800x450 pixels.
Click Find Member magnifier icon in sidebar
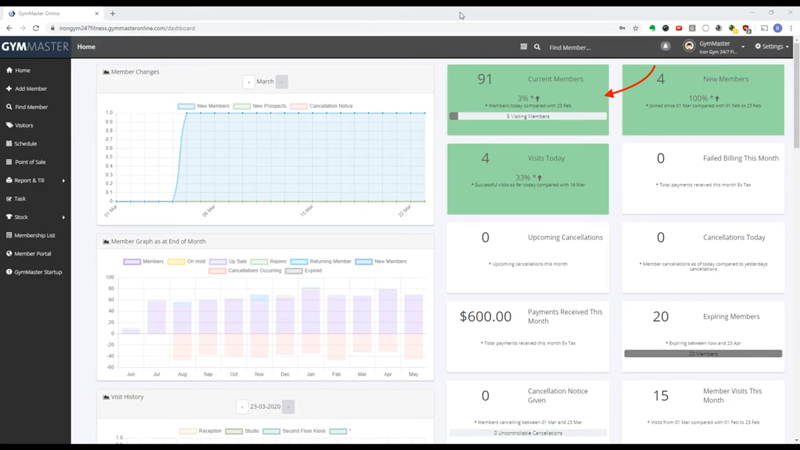[x=9, y=107]
